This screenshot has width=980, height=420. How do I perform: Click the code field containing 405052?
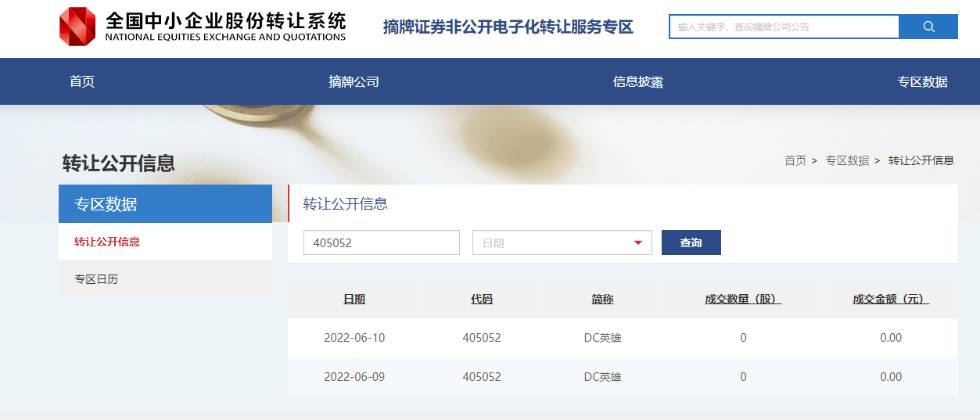click(382, 242)
